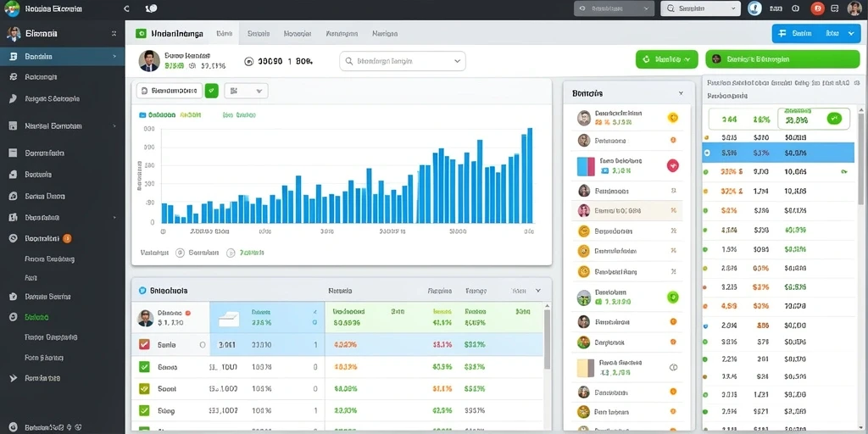The width and height of the screenshot is (868, 434).
Task: Select the blue highlighted row in right data panel
Action: [x=778, y=153]
